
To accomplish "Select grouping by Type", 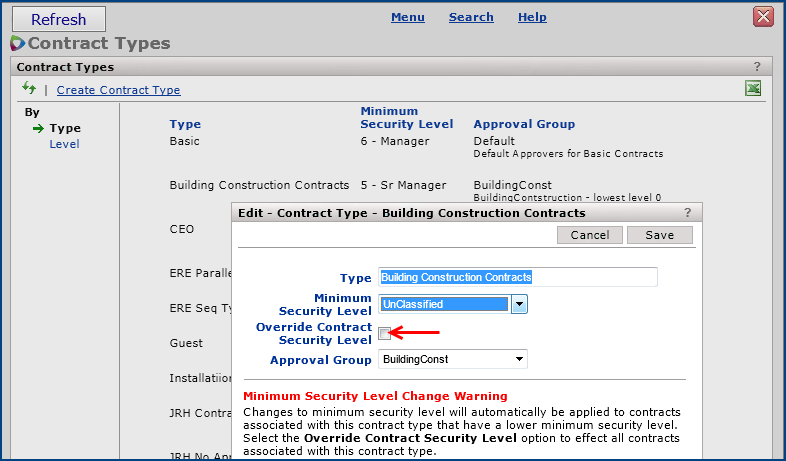I will [x=65, y=128].
